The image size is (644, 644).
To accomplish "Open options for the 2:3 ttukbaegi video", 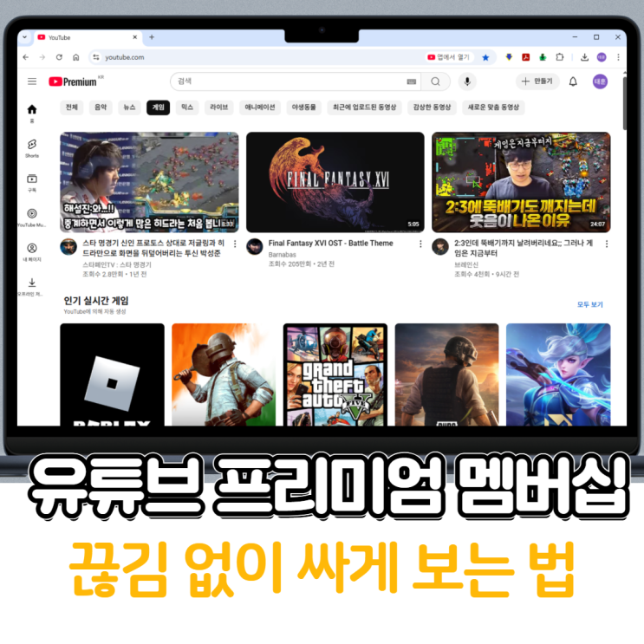I will click(x=607, y=244).
